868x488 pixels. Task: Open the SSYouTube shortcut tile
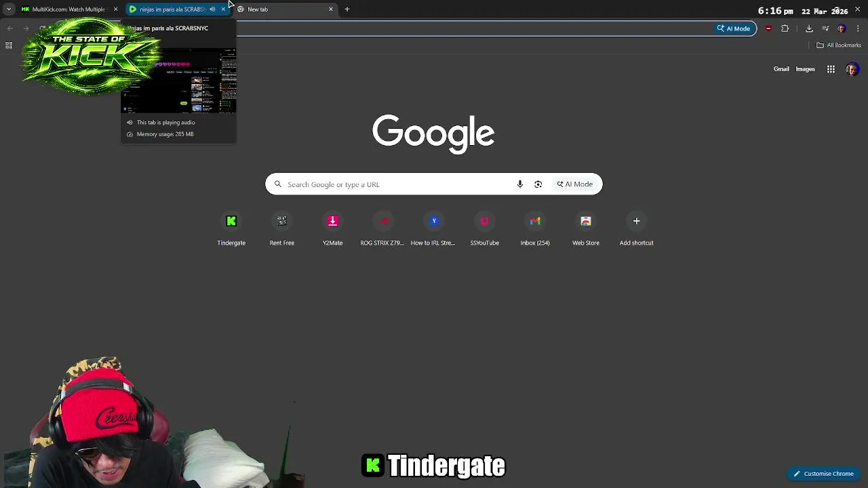pos(484,230)
